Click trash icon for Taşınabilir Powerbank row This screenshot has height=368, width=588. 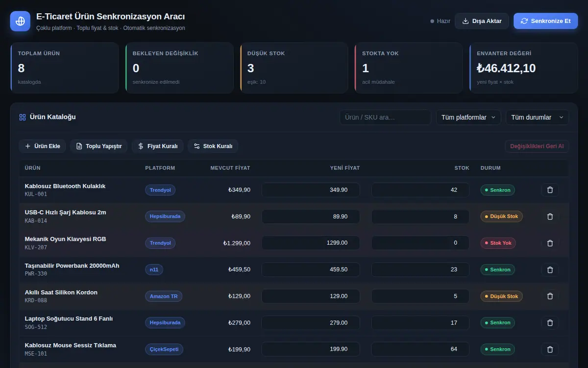[x=550, y=269]
